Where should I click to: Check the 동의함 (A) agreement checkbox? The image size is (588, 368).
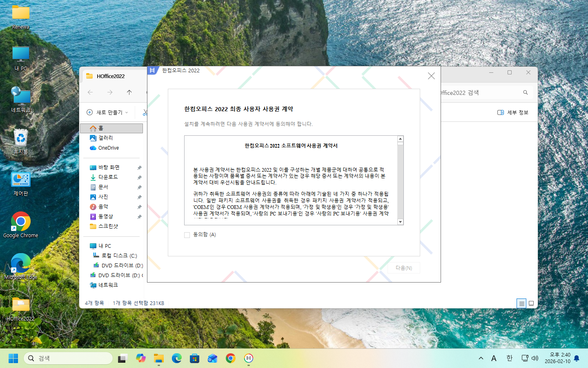(x=187, y=235)
